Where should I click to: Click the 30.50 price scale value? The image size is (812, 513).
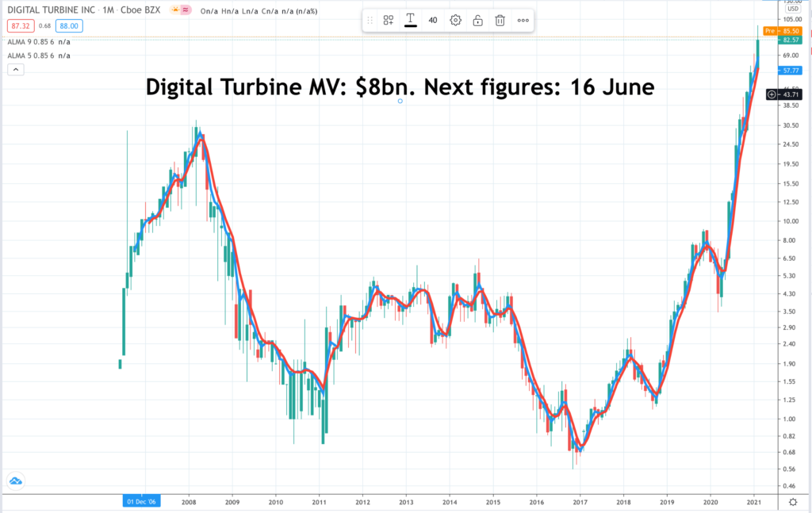pos(791,125)
